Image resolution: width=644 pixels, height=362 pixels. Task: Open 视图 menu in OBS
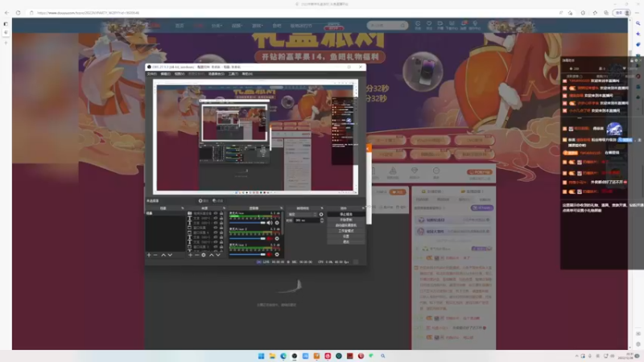click(179, 74)
